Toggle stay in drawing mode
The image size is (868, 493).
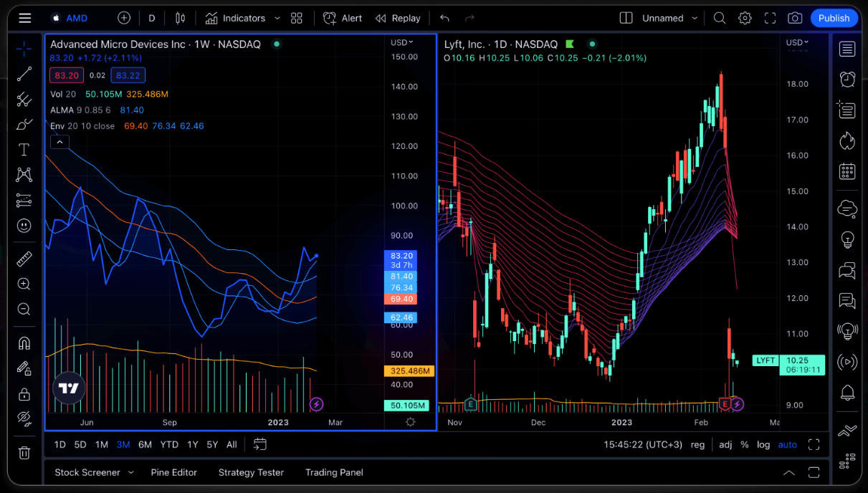pos(24,368)
